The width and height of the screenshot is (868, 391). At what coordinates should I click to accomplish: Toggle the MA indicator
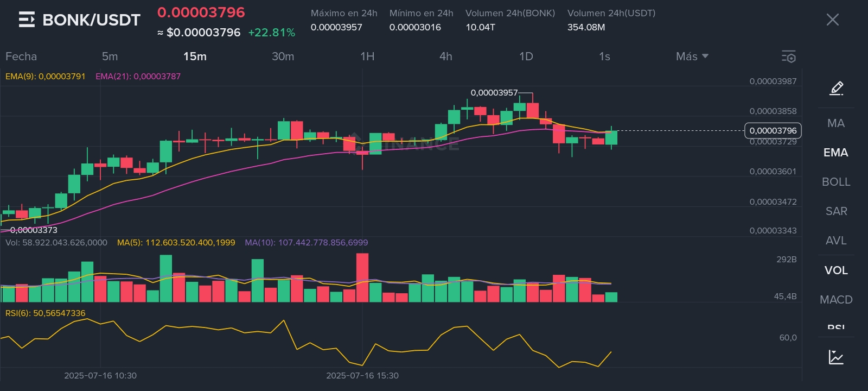click(x=836, y=123)
